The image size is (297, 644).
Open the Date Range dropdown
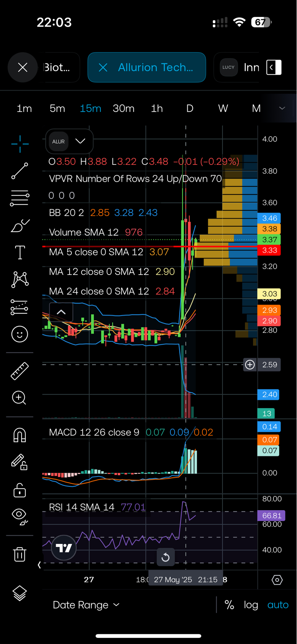pos(86,605)
